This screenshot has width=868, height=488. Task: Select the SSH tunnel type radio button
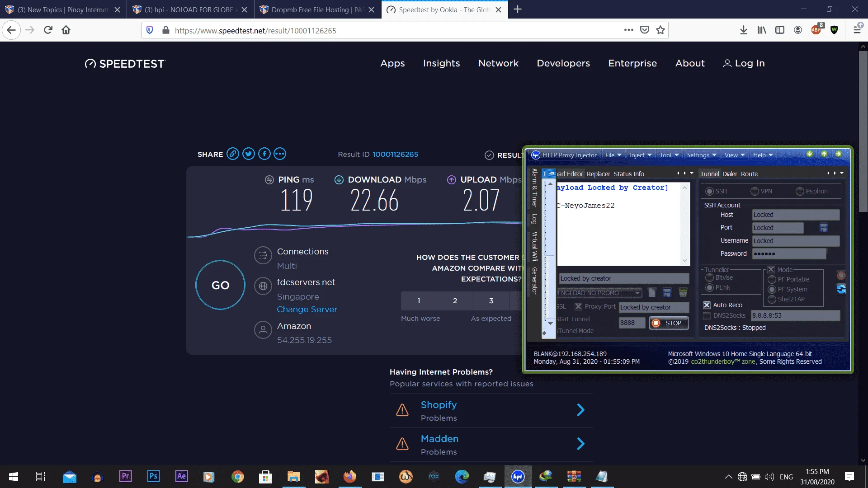709,192
